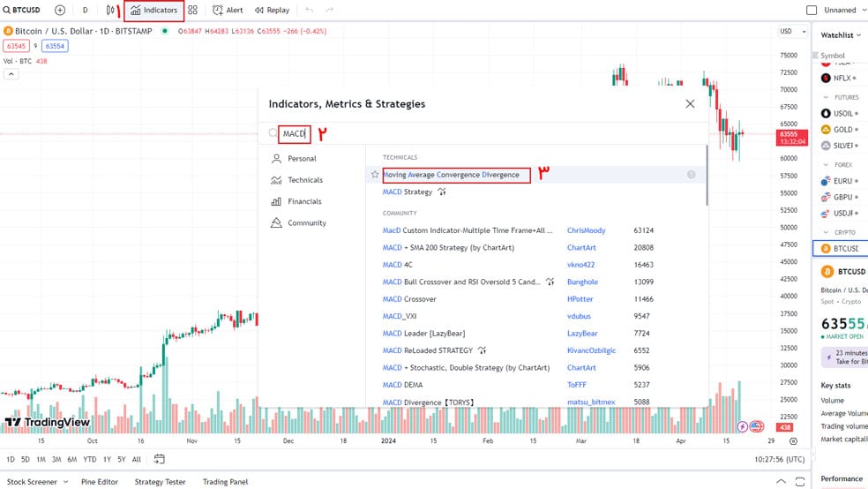The height and width of the screenshot is (489, 868).
Task: Add MACD Leader [LazyBear]
Action: tap(423, 334)
